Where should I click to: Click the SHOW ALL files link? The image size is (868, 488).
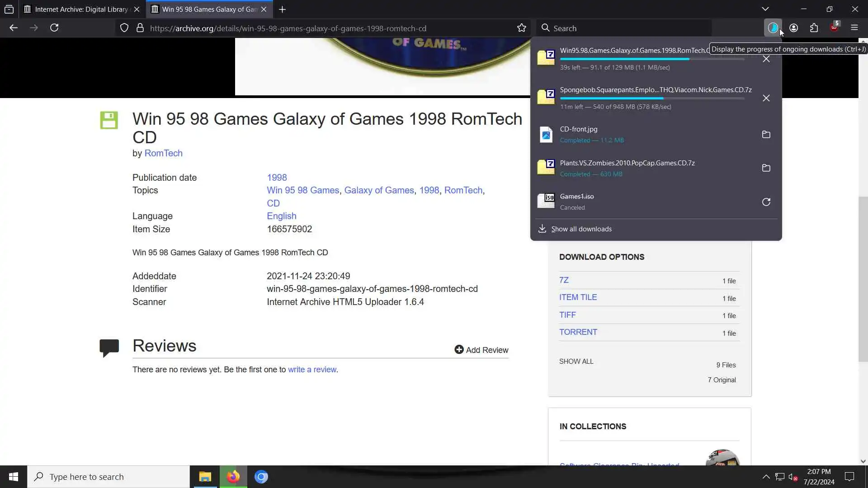point(576,361)
